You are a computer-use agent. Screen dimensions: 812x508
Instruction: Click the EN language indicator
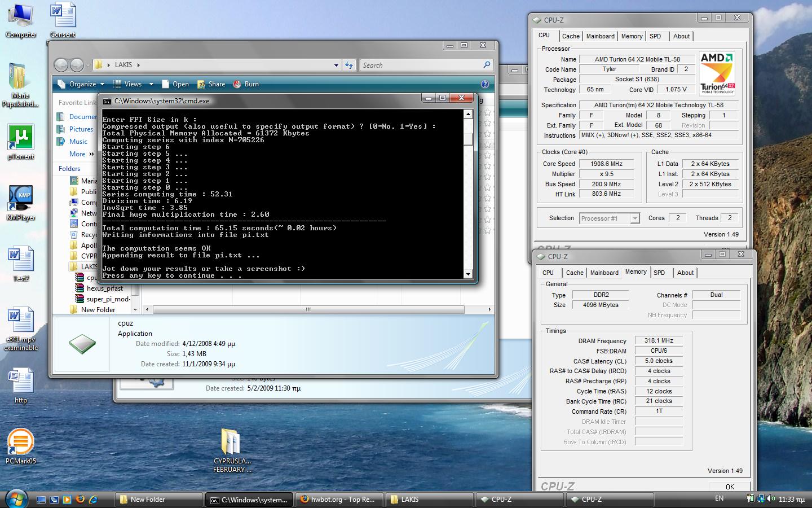pyautogui.click(x=719, y=498)
